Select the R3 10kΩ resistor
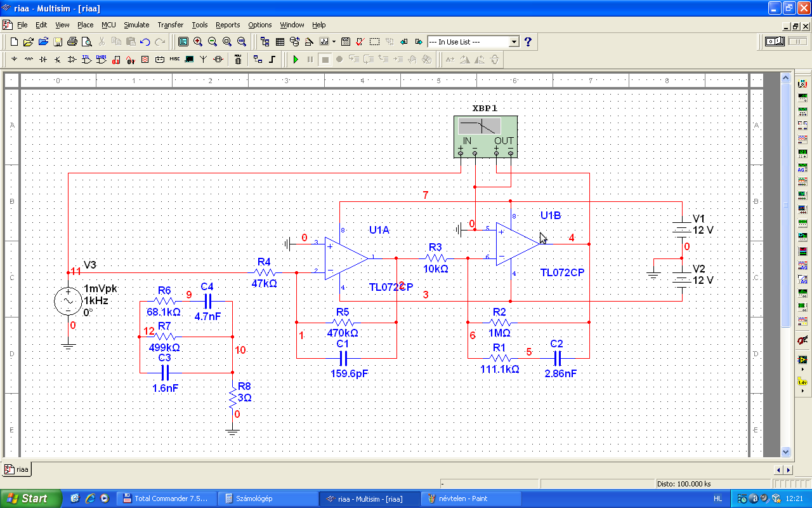This screenshot has height=508, width=812. (435, 258)
